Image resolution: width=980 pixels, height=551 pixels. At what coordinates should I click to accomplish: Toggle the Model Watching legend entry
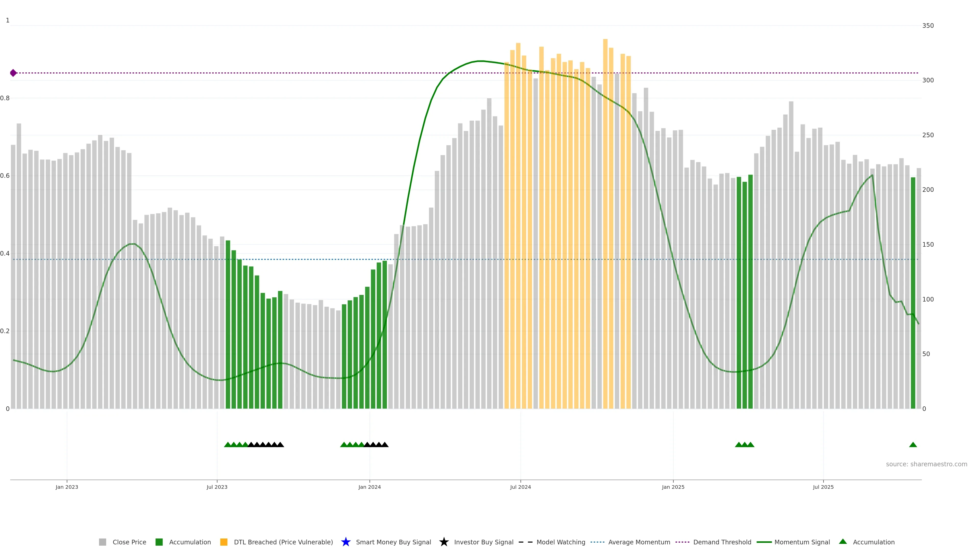point(560,542)
